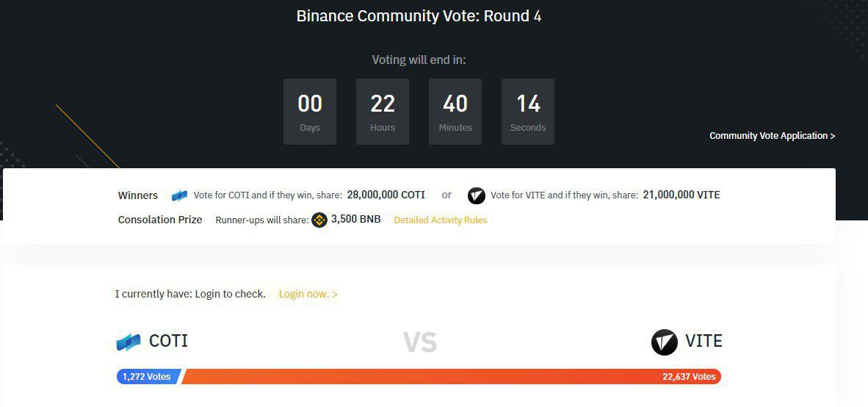Click the Login now link
868x407 pixels.
308,294
